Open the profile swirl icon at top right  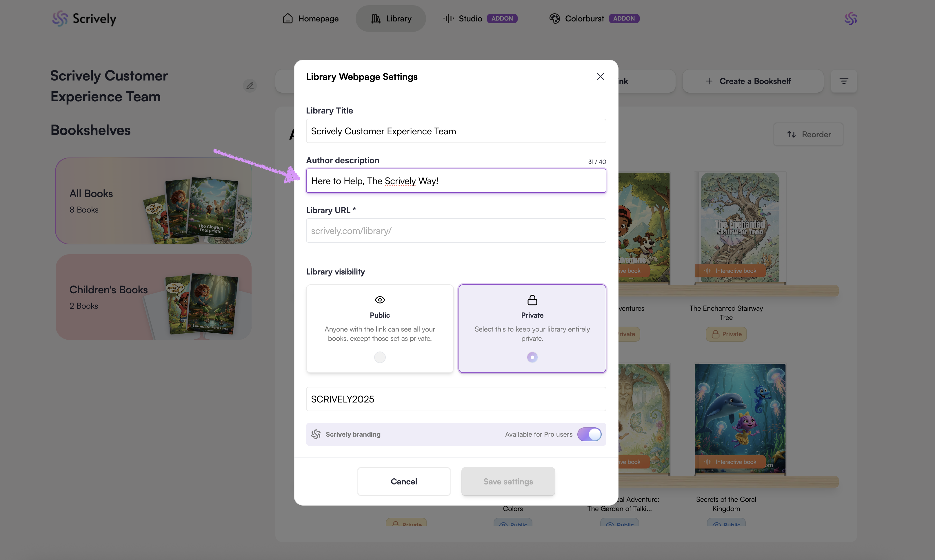(x=850, y=19)
